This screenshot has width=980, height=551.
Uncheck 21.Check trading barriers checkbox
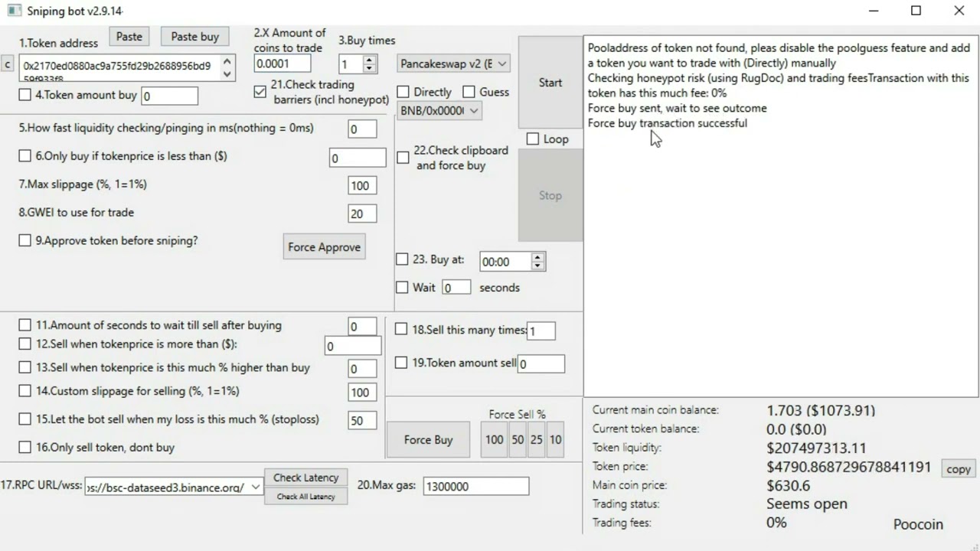pyautogui.click(x=260, y=91)
